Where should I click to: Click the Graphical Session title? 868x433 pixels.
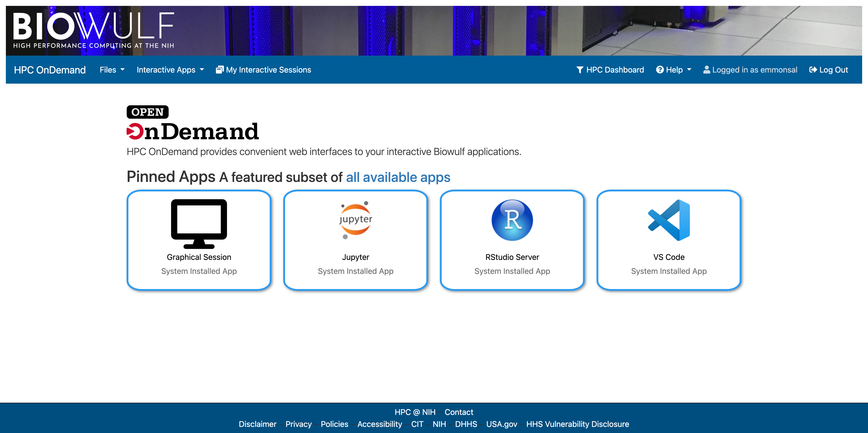point(199,257)
